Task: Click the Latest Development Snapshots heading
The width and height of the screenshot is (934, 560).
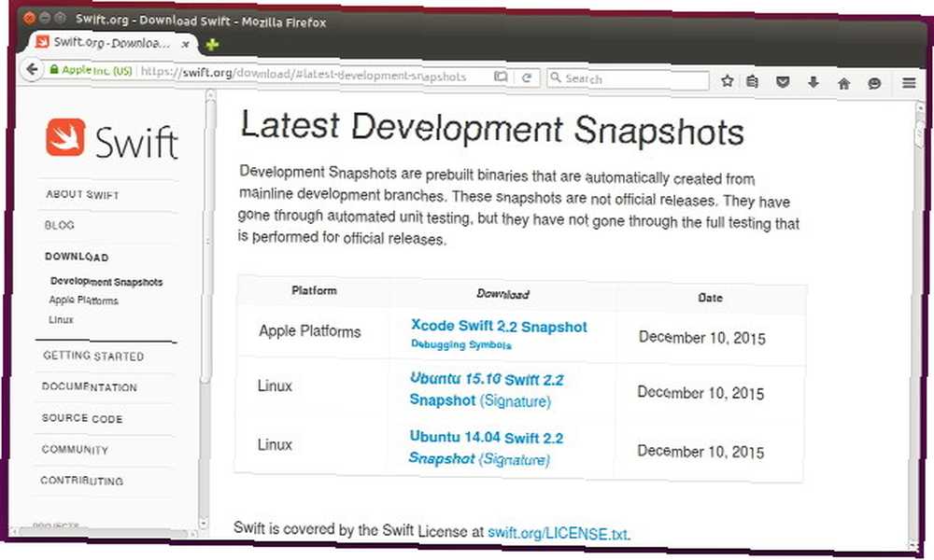Action: click(492, 129)
